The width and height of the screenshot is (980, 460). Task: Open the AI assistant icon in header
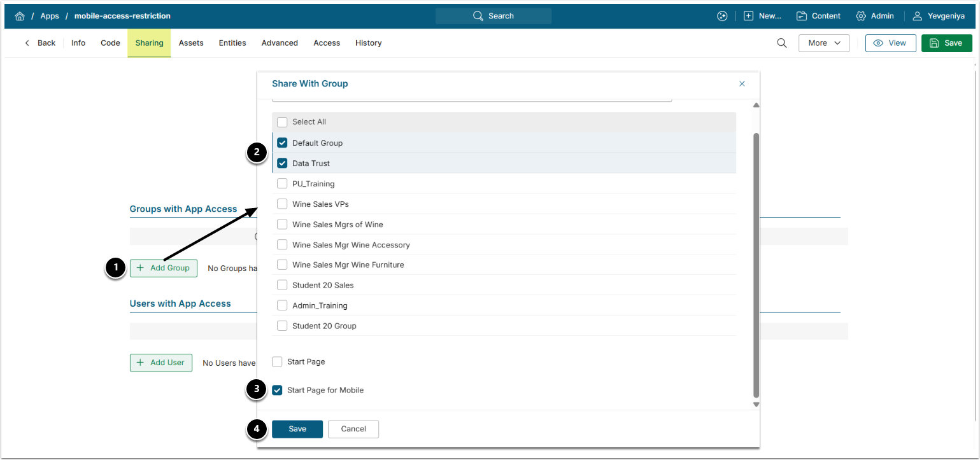point(722,16)
